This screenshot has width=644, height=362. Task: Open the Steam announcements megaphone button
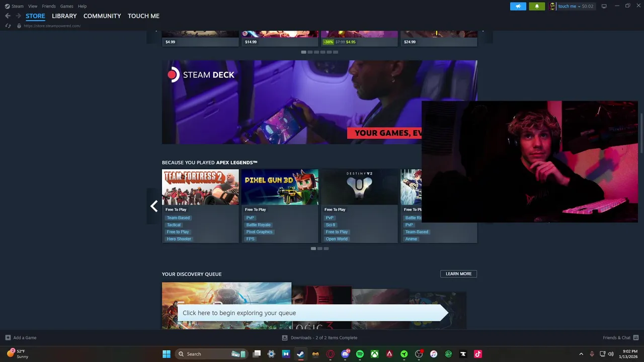coord(518,6)
